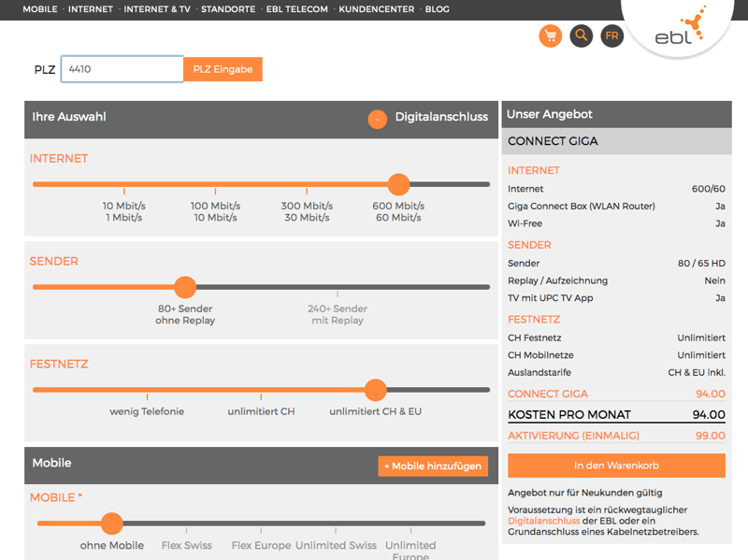Click the Wi-Free row label
This screenshot has height=560, width=748.
[x=525, y=223]
